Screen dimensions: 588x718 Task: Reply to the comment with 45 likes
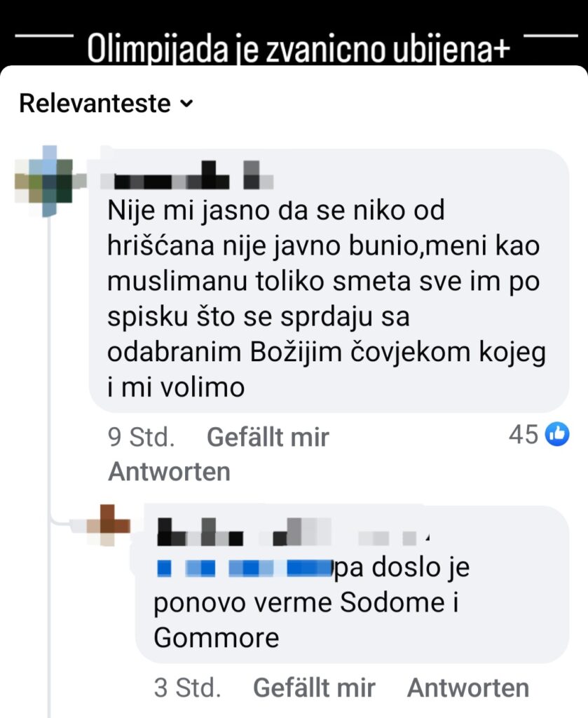pos(170,472)
